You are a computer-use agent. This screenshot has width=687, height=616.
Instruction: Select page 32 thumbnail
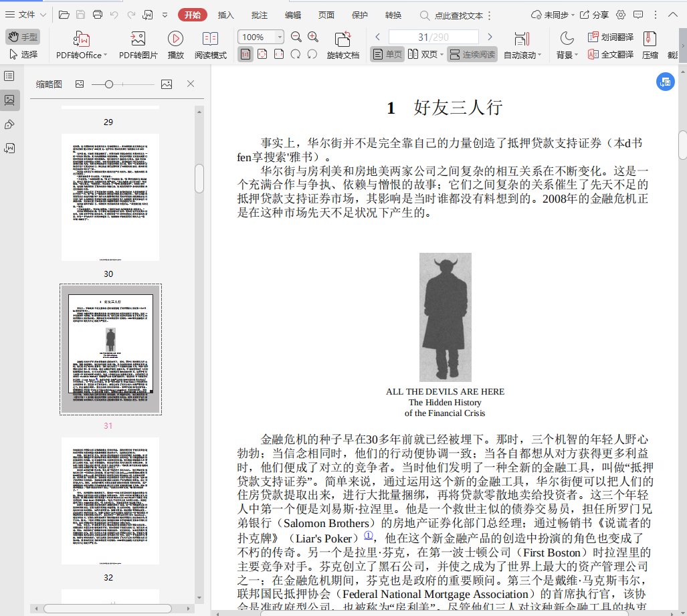tap(110, 500)
